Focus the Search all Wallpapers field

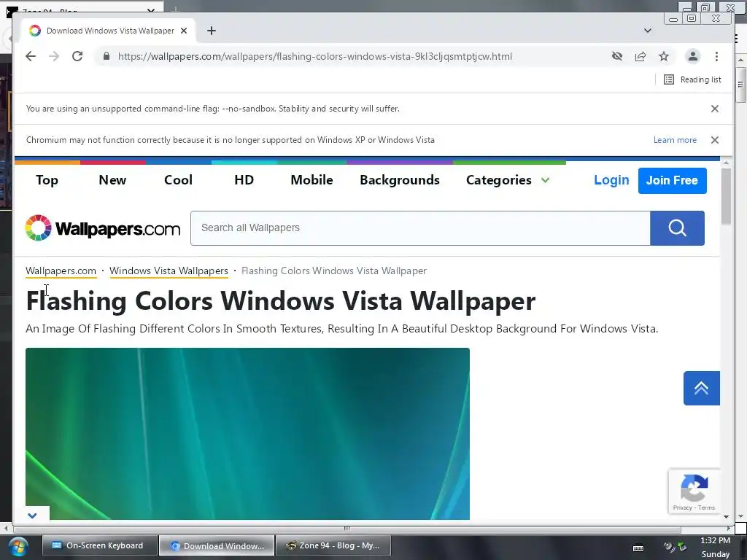(x=420, y=228)
